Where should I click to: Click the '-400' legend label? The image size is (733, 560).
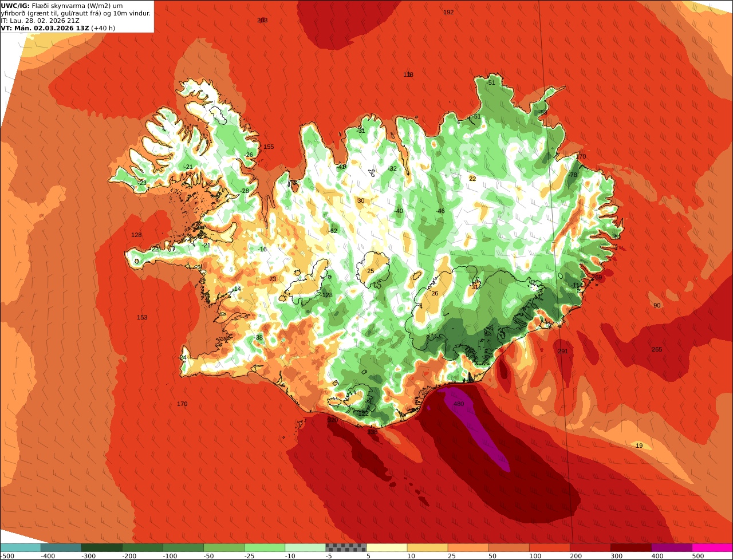point(48,556)
